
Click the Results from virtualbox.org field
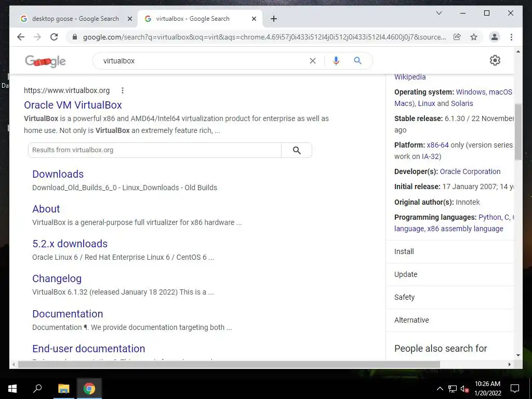(x=155, y=150)
